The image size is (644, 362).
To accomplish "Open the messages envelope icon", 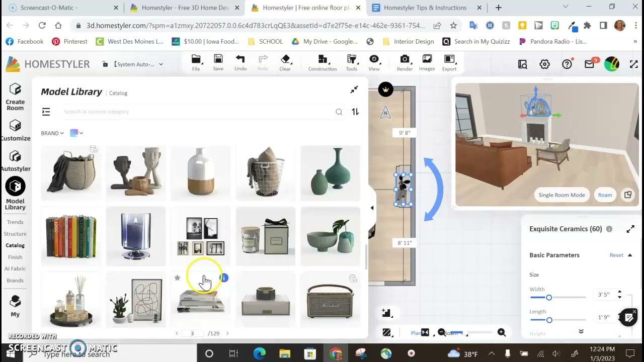I will (x=590, y=64).
